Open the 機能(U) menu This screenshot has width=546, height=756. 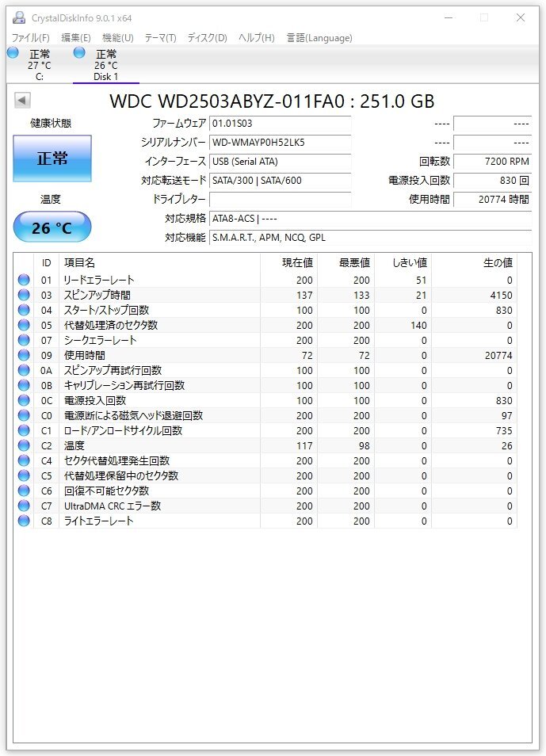[x=118, y=37]
